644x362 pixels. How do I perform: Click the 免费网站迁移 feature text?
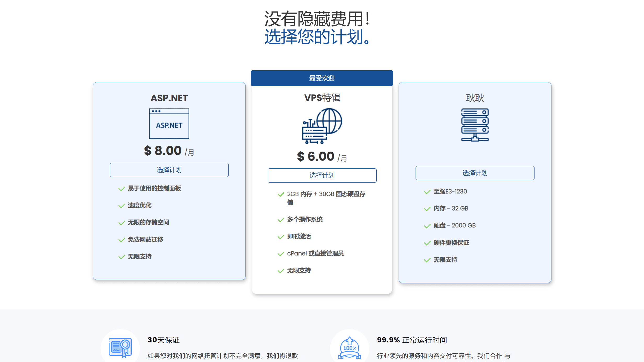[x=146, y=239]
